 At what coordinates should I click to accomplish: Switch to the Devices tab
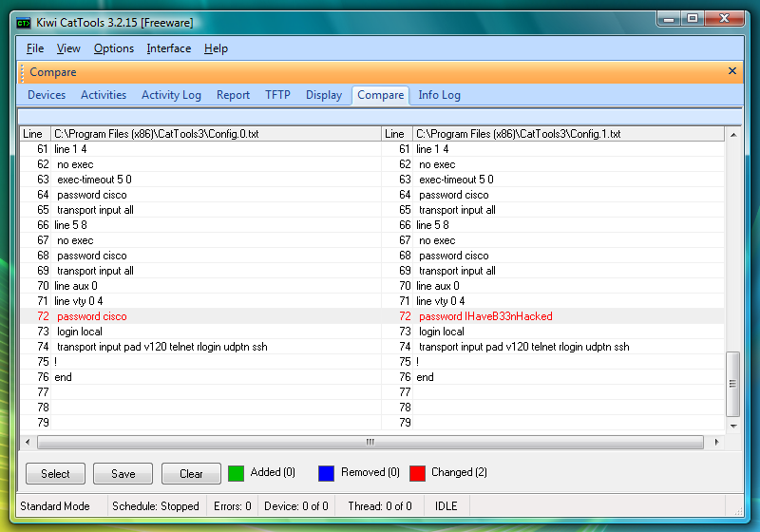47,95
